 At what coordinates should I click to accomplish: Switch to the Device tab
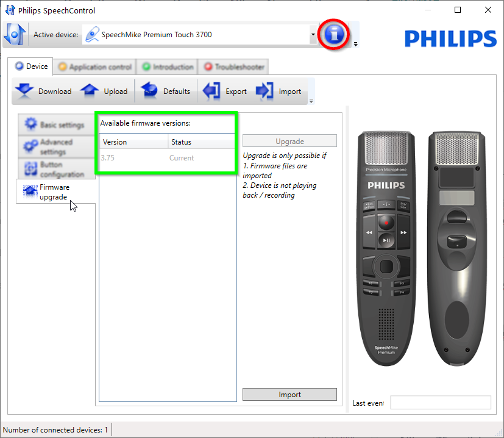tap(31, 66)
